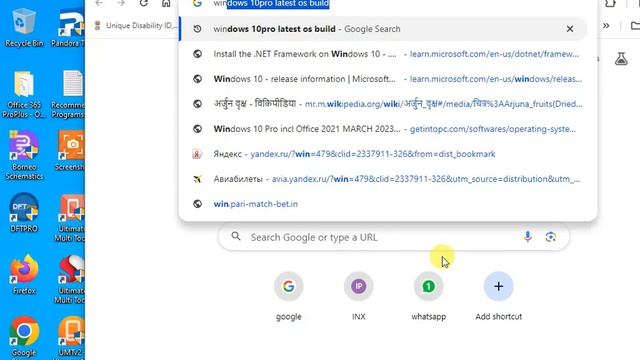Remove windows 10pro suggestion with X
This screenshot has height=360, width=640.
click(x=570, y=29)
